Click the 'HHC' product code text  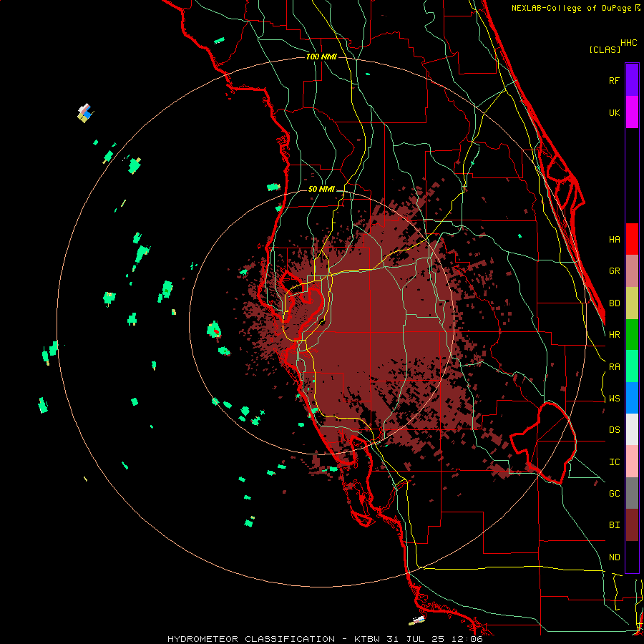[x=629, y=43]
